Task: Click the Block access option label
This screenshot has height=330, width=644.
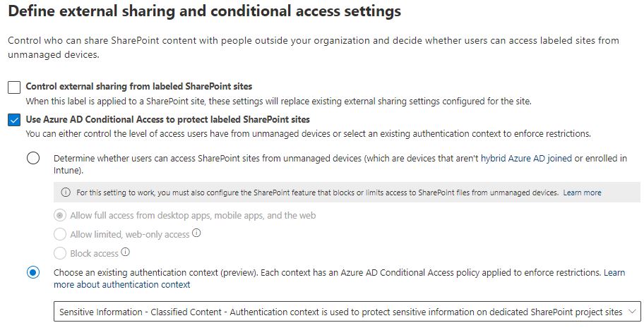Action: click(x=94, y=253)
